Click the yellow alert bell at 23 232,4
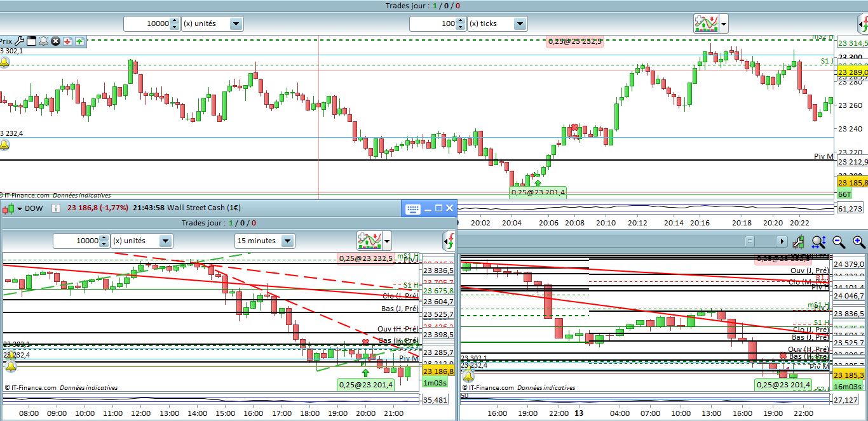The image size is (868, 421). click(4, 145)
